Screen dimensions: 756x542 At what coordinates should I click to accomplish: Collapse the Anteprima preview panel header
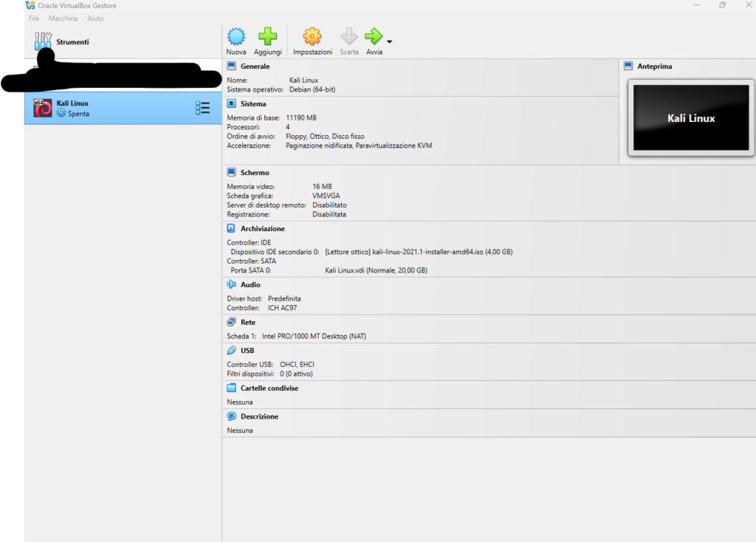click(654, 66)
